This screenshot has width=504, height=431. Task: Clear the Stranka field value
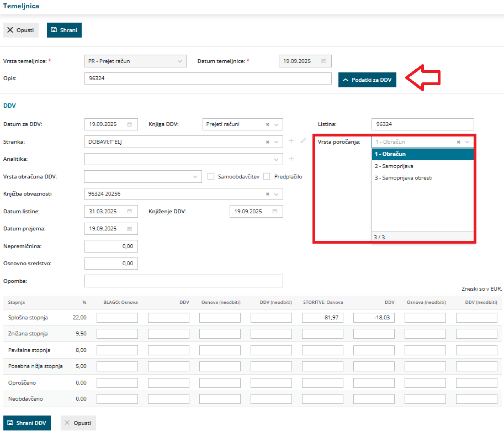point(267,142)
